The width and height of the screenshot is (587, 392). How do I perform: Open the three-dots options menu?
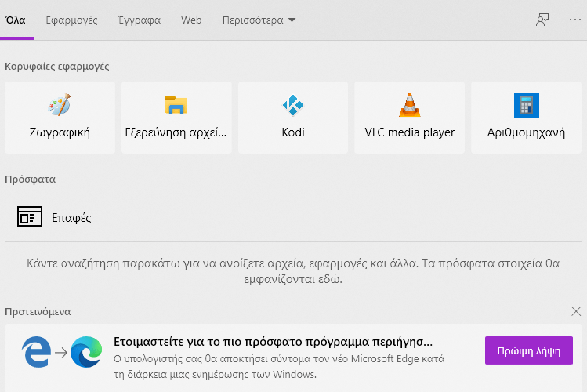pos(575,20)
